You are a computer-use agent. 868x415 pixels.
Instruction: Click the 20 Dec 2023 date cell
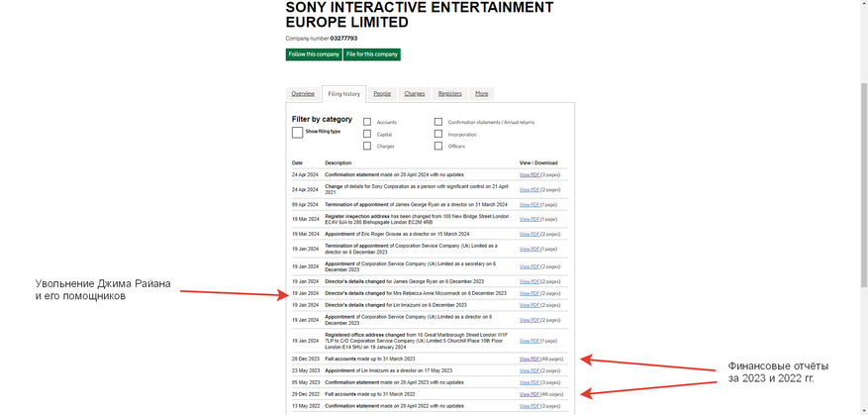pos(306,359)
